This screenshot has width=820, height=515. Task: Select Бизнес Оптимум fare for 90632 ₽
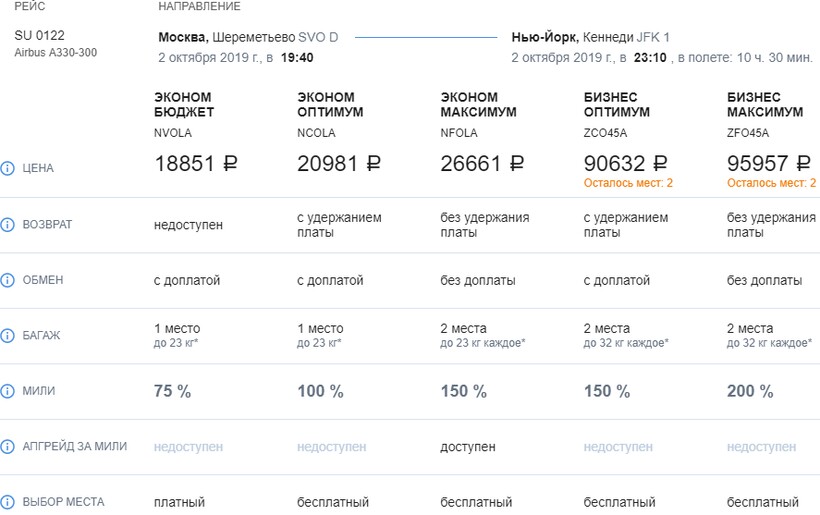coord(626,164)
